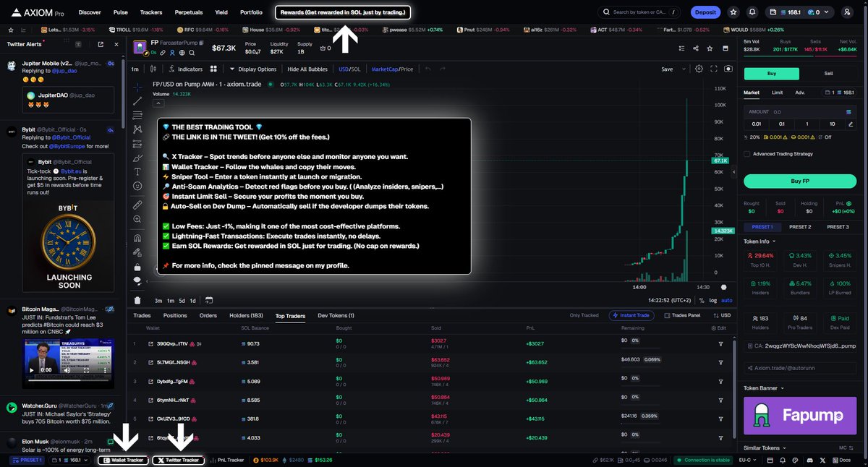
Task: Expand the Display Options dropdown
Action: (253, 69)
